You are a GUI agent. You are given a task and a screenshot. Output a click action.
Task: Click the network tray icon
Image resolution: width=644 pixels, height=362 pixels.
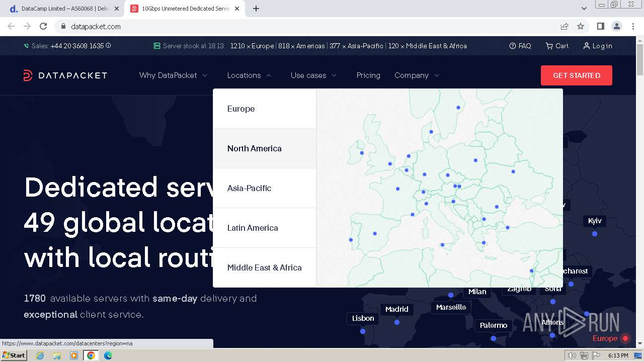pos(584,355)
